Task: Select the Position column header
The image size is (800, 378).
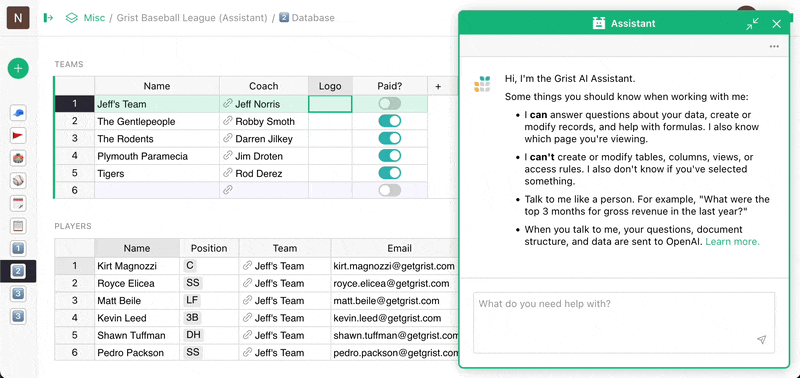Action: click(x=209, y=248)
